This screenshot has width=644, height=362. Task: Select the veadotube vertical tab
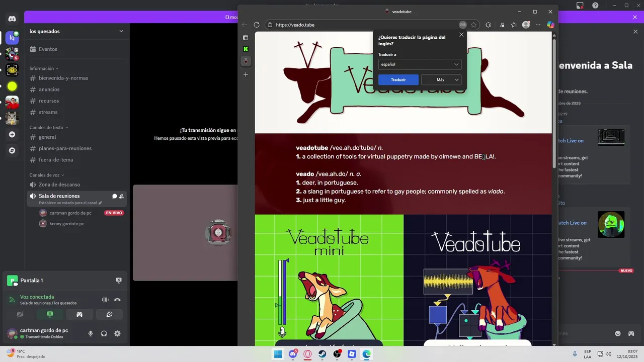246,61
